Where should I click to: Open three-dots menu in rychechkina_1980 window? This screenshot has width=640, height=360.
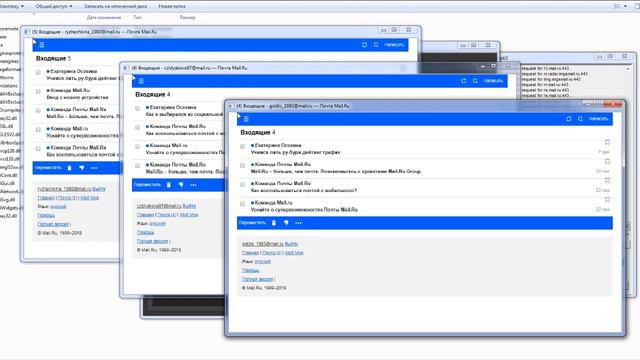click(94, 168)
